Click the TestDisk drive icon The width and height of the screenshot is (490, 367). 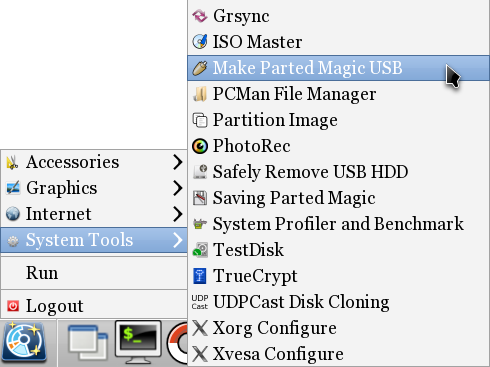click(x=200, y=250)
